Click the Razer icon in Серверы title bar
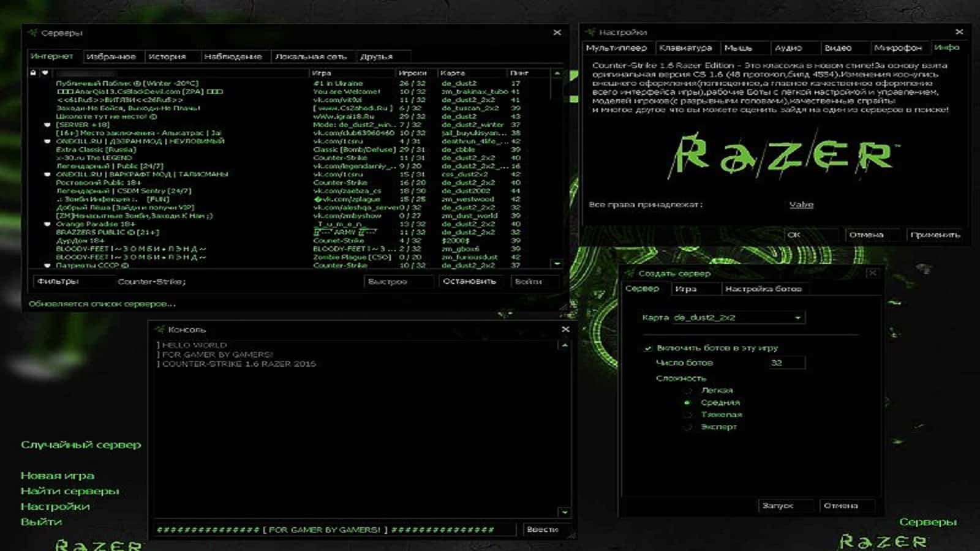Viewport: 980px width, 551px height. 33,33
